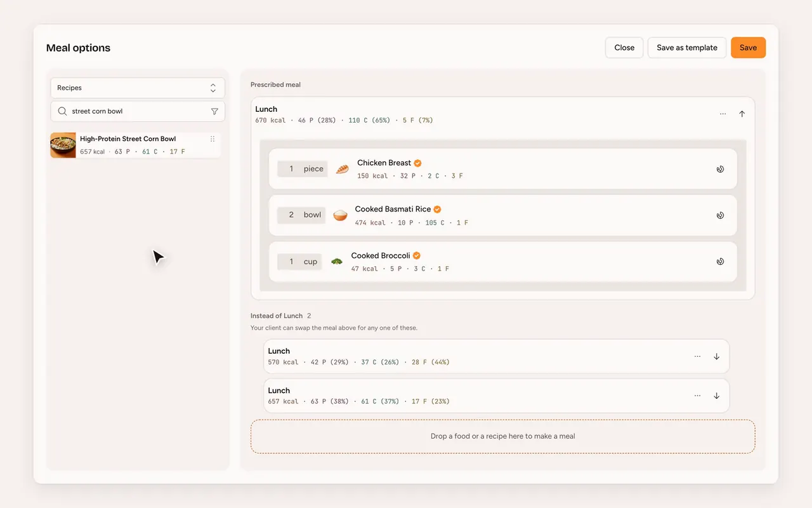Click the drop a food or recipe zone
This screenshot has width=812, height=508.
tap(502, 436)
